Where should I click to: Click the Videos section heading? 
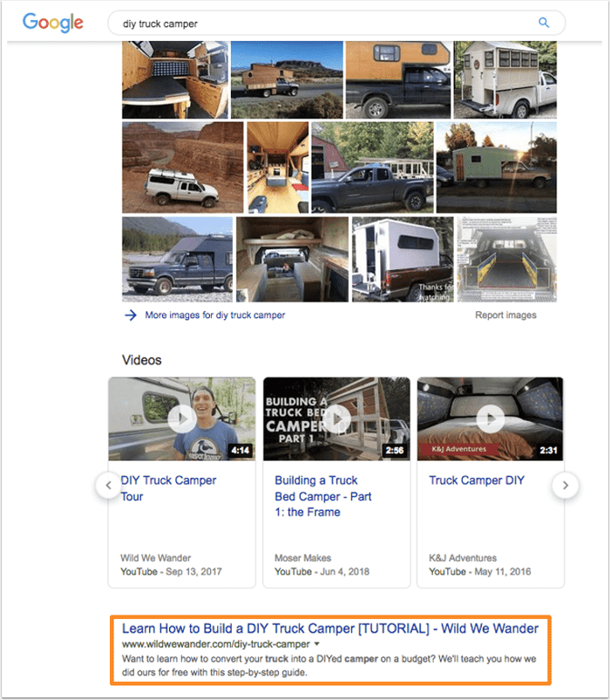point(141,360)
